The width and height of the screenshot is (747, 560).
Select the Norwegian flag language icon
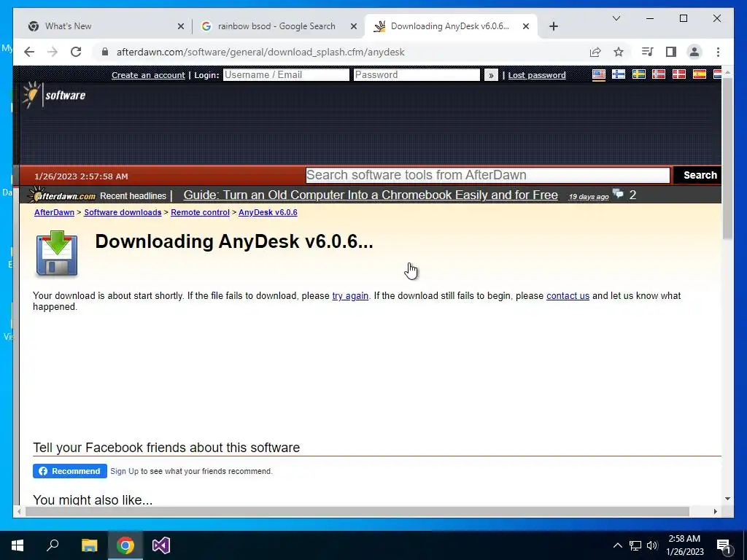coord(659,74)
